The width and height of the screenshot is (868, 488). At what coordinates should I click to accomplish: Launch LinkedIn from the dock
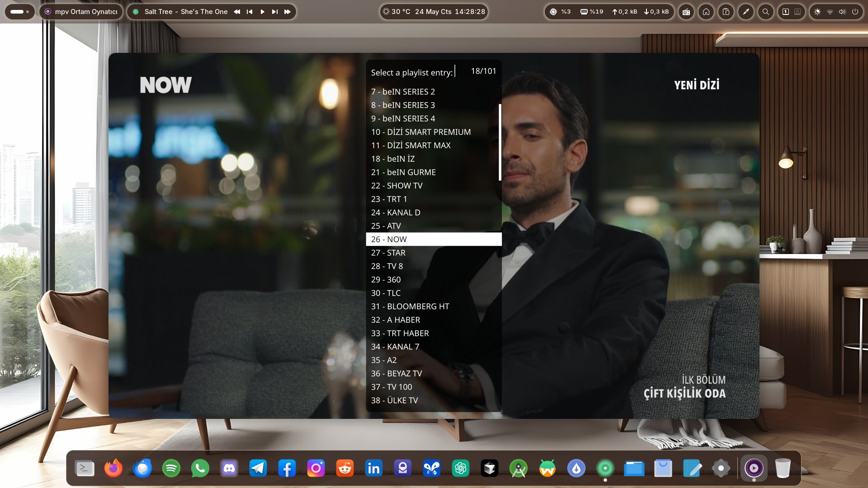pyautogui.click(x=374, y=468)
